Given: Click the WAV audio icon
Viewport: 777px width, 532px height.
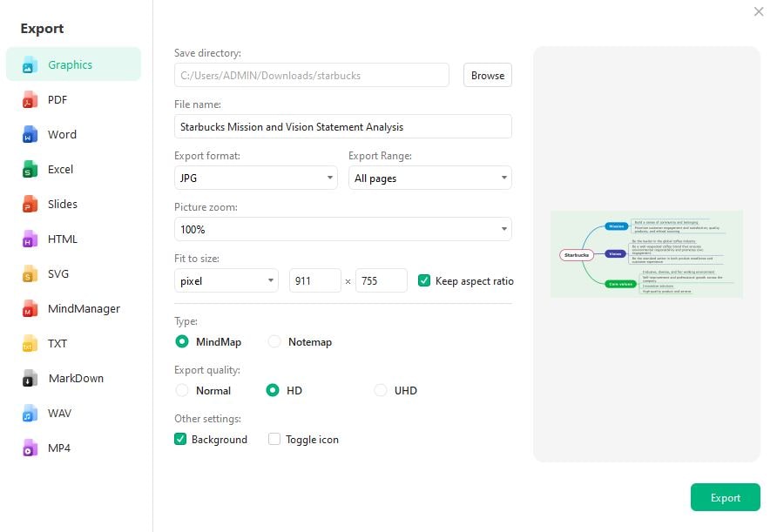Looking at the screenshot, I should 30,413.
